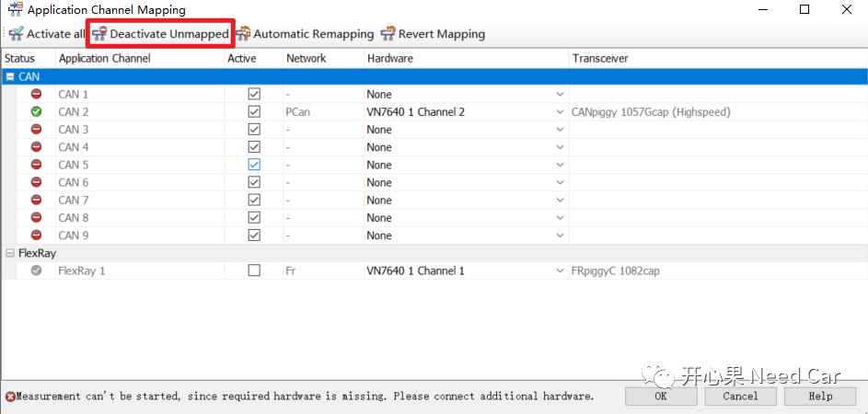This screenshot has width=868, height=414.
Task: Open the Hardware dropdown for CAN 7
Action: [x=561, y=201]
